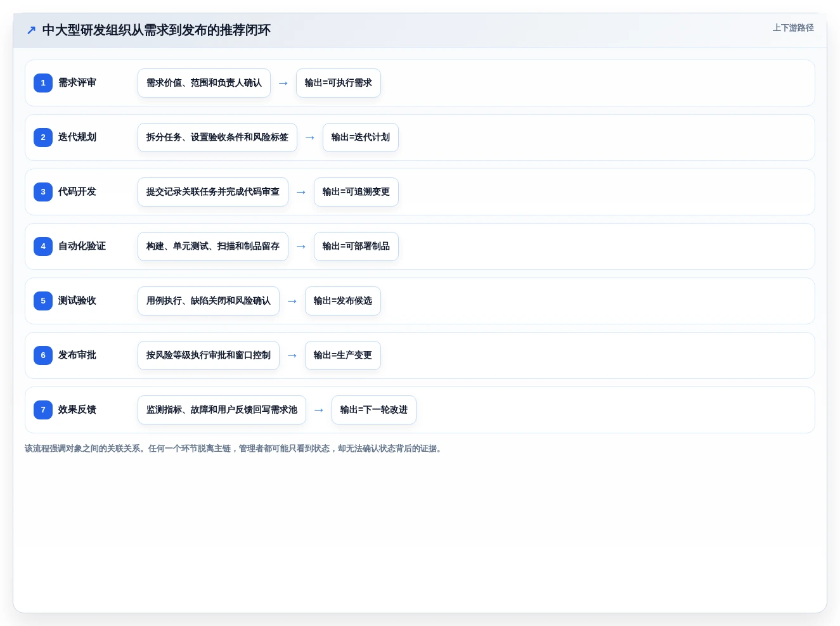This screenshot has height=626, width=840.
Task: Click the footer note starting with 该流程强调对象之间的关联关系
Action: (235, 449)
